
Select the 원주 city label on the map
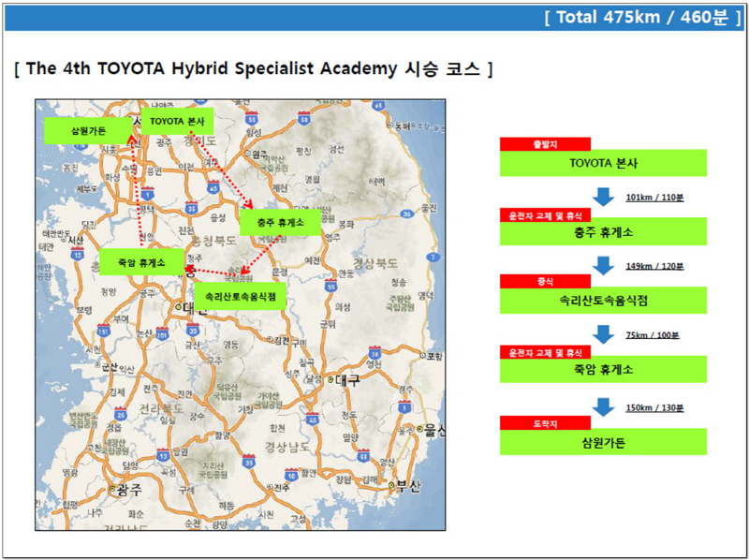(259, 154)
